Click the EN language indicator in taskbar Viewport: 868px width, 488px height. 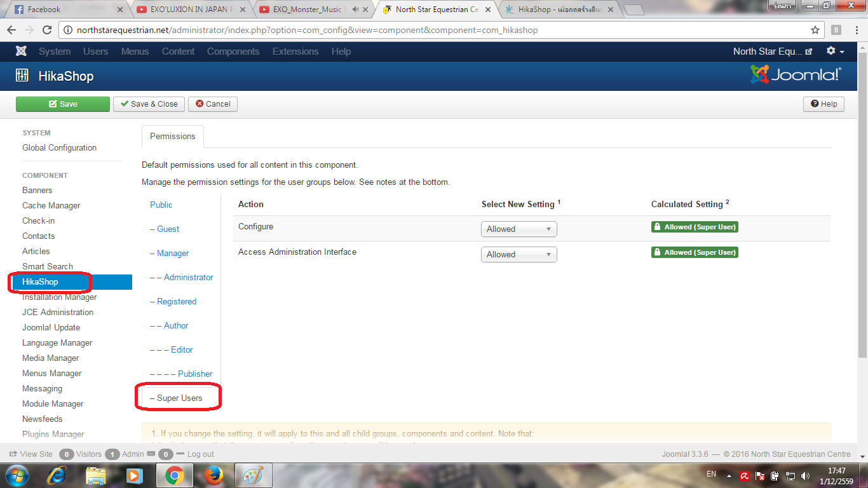[x=711, y=474]
